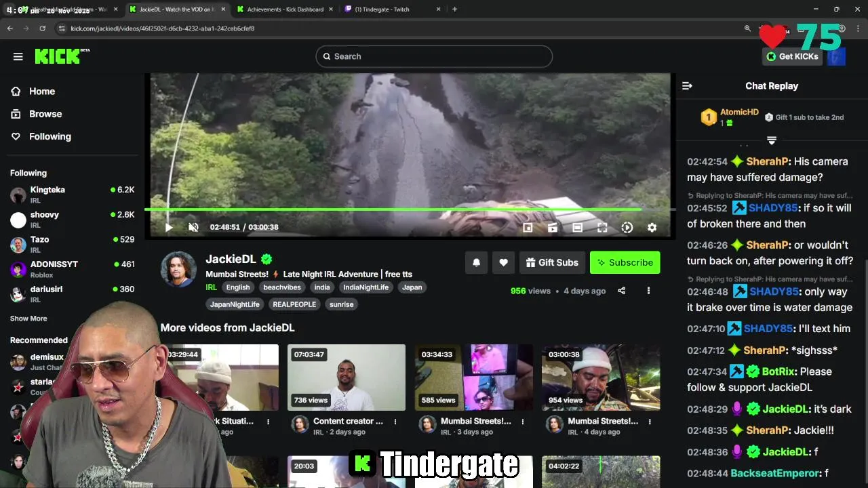This screenshot has height=488, width=868.
Task: Open Browse in sidebar
Action: (x=45, y=114)
